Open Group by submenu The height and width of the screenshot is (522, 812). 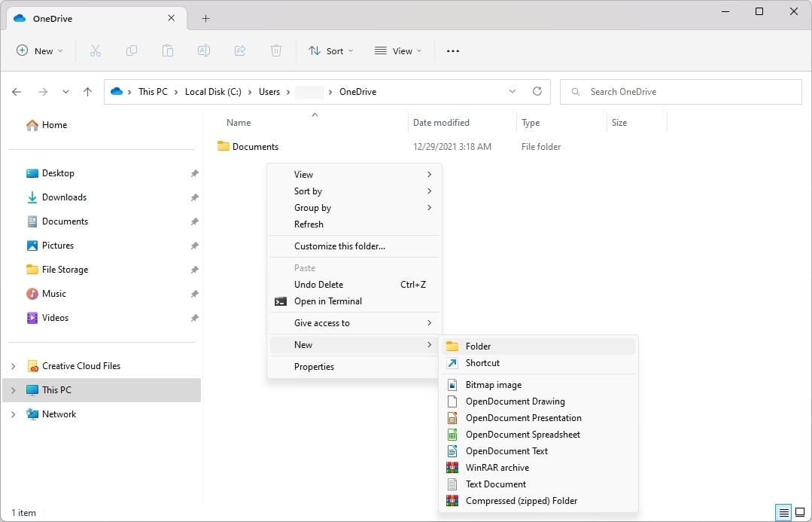click(354, 208)
